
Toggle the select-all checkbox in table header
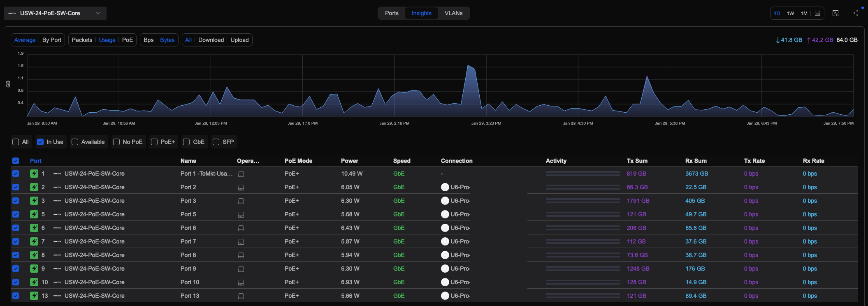pos(16,161)
